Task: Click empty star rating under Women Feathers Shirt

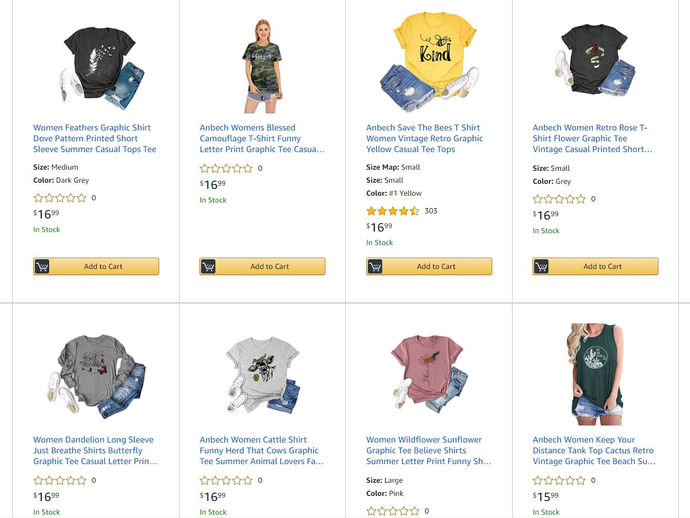Action: click(60, 198)
